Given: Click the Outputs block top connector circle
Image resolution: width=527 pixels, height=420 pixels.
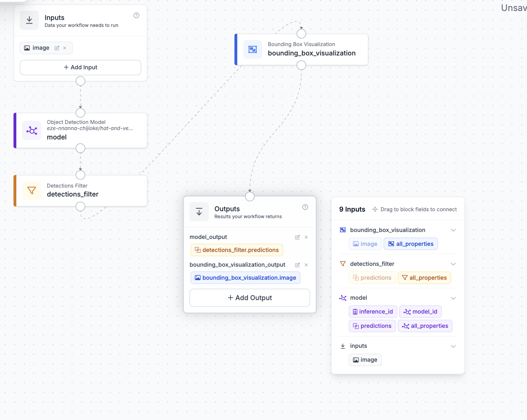Looking at the screenshot, I should tap(250, 197).
